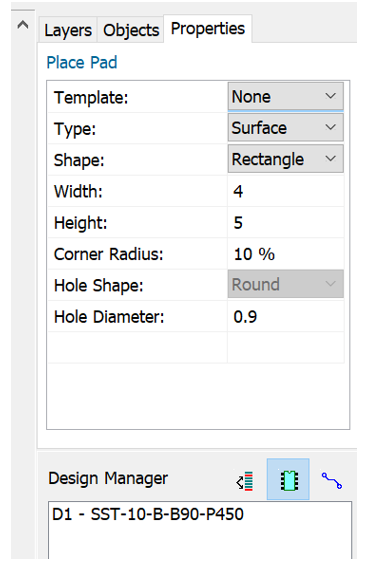The height and width of the screenshot is (573, 367).
Task: Switch to the Layers tab
Action: pos(68,30)
